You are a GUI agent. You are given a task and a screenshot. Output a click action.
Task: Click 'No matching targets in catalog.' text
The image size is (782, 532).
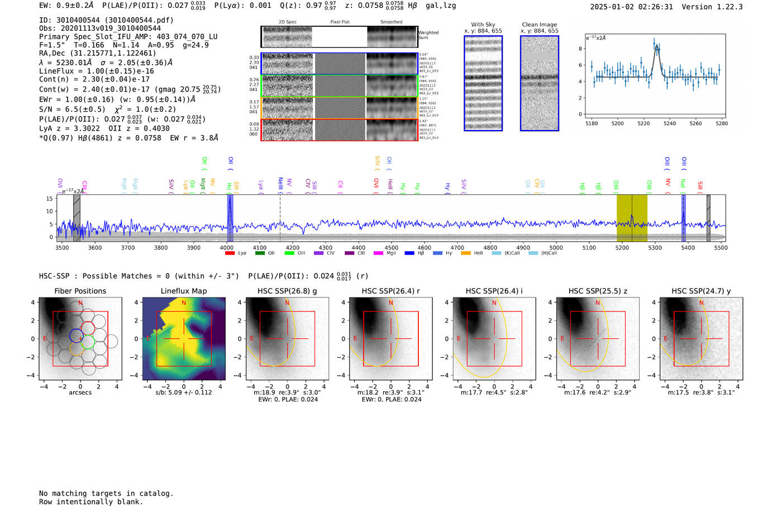pyautogui.click(x=106, y=493)
